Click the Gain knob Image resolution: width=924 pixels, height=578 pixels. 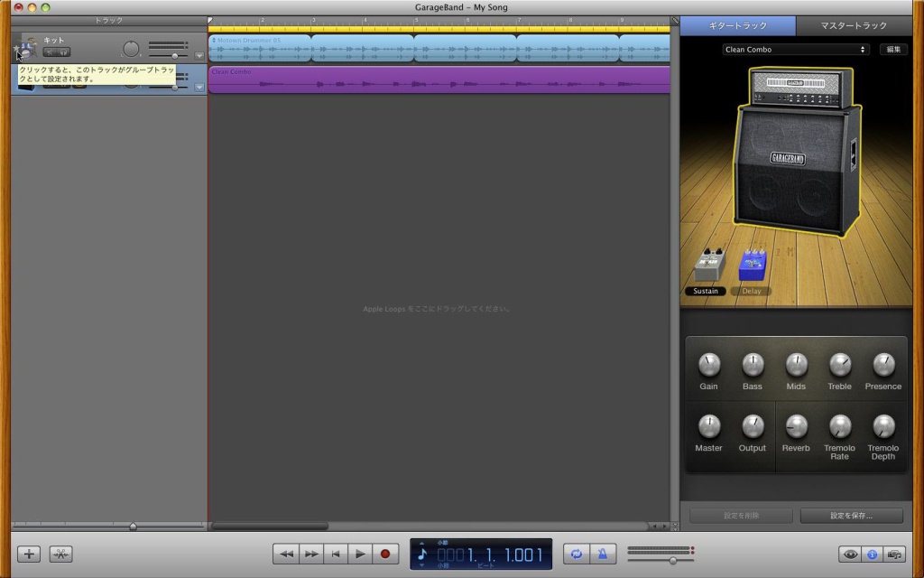pyautogui.click(x=709, y=365)
